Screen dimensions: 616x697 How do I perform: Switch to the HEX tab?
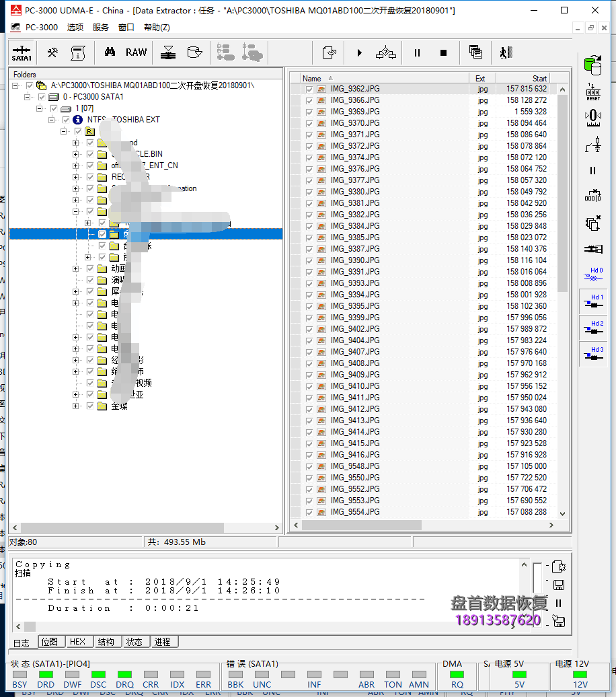tap(77, 642)
